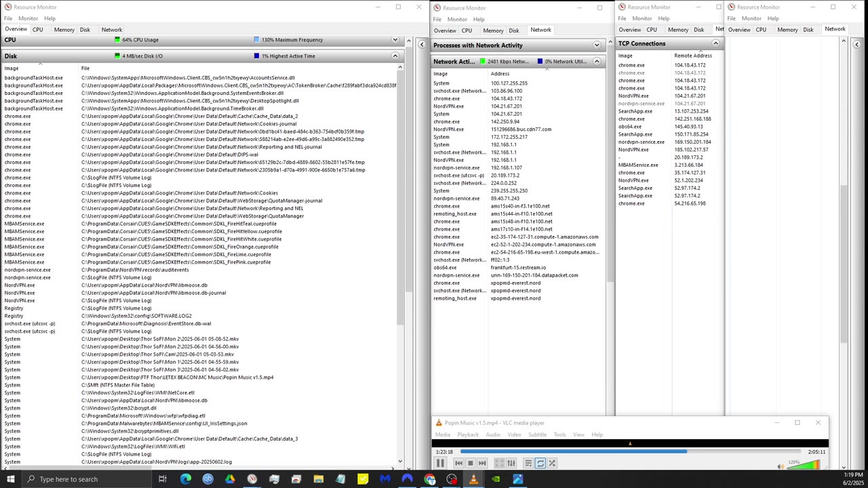Viewport: 868px width, 488px height.
Task: Sort Network Activity by Address column header
Action: tap(547, 74)
